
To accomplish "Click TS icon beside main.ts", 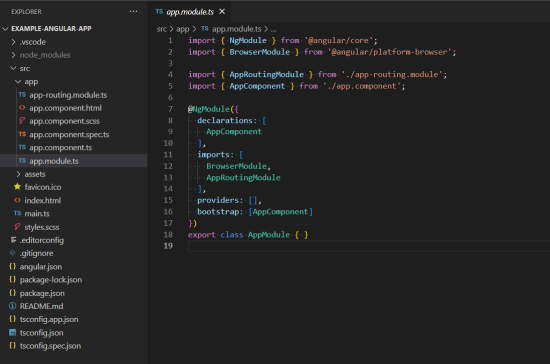I will tap(17, 213).
